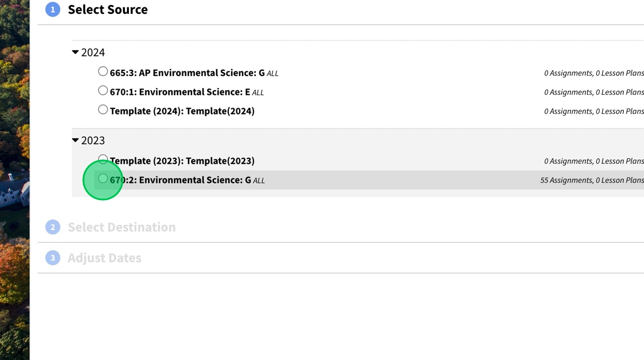The width and height of the screenshot is (644, 360).
Task: Click the 2024 year label
Action: coord(93,52)
